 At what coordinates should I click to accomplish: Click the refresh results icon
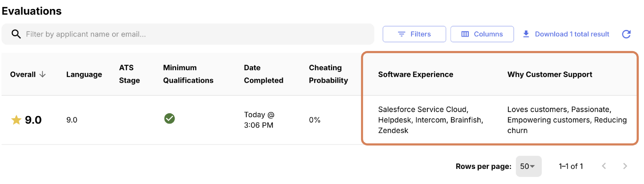pos(626,34)
